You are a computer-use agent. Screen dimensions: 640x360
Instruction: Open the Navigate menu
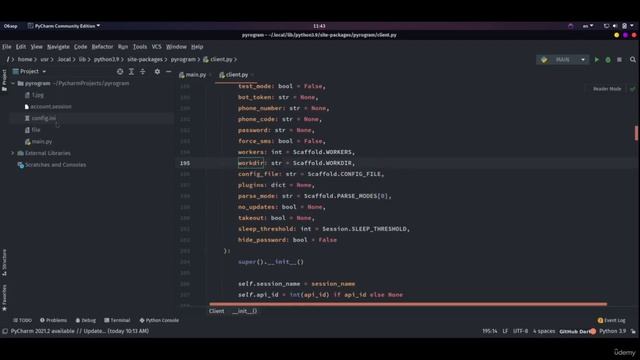click(58, 47)
